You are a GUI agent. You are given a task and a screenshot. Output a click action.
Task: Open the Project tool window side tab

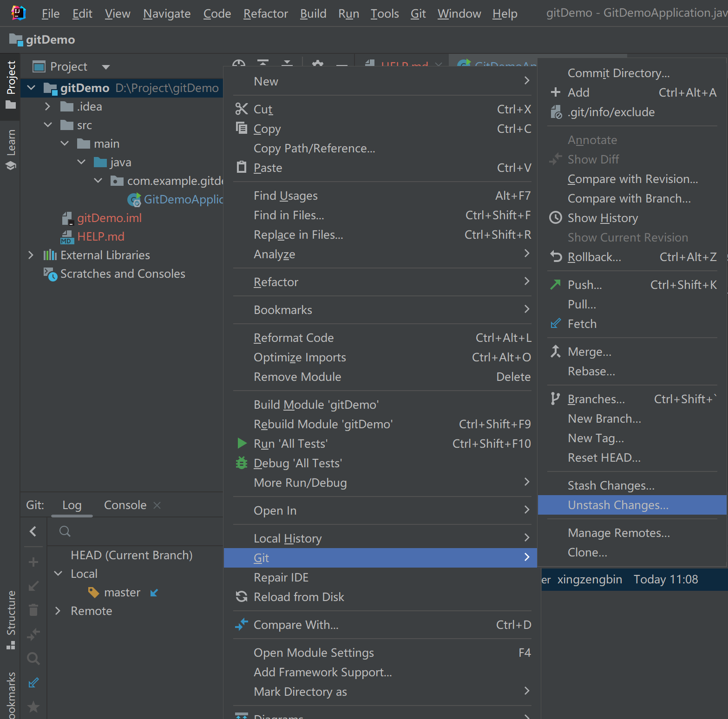tap(10, 85)
